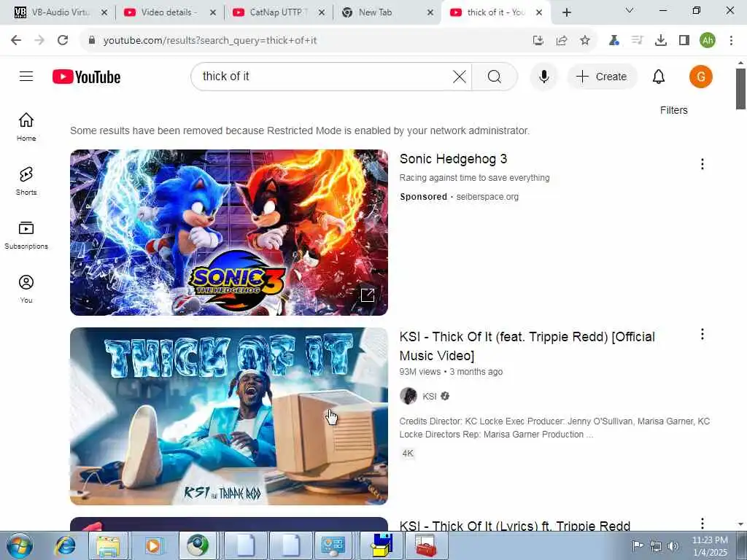Click the magnifying glass search button
The height and width of the screenshot is (560, 747).
click(494, 76)
